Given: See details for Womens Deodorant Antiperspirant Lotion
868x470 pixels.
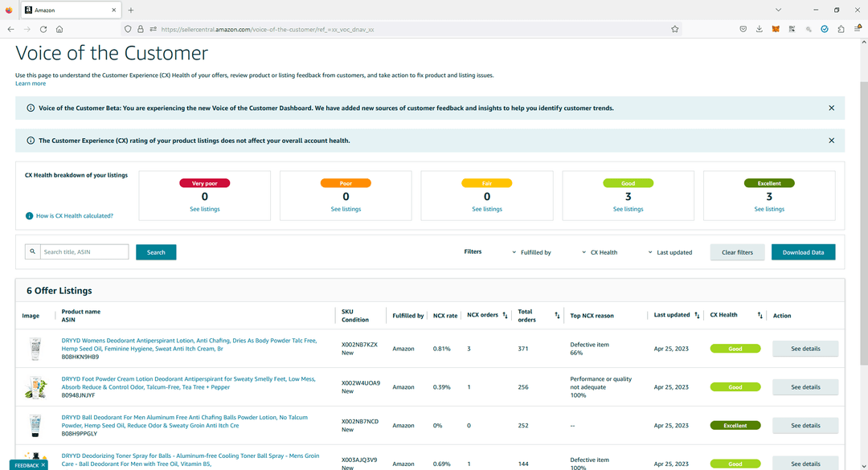Looking at the screenshot, I should pos(805,349).
